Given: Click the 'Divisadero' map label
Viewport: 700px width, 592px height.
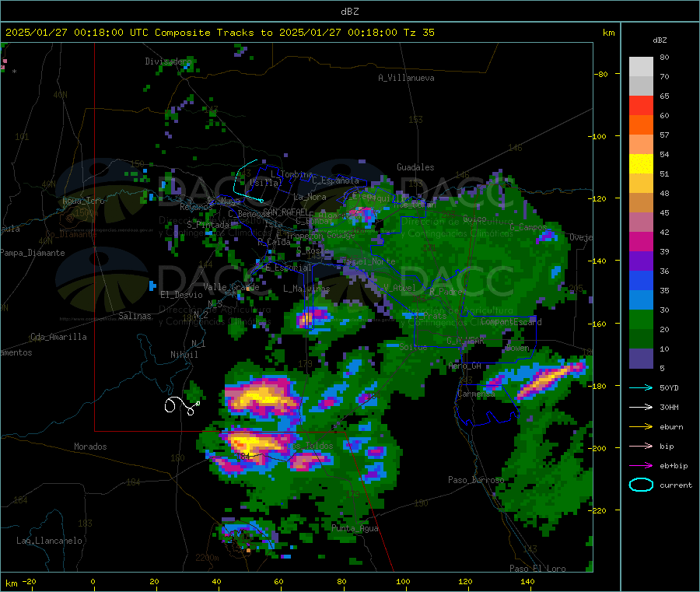Looking at the screenshot, I should click(x=168, y=61).
